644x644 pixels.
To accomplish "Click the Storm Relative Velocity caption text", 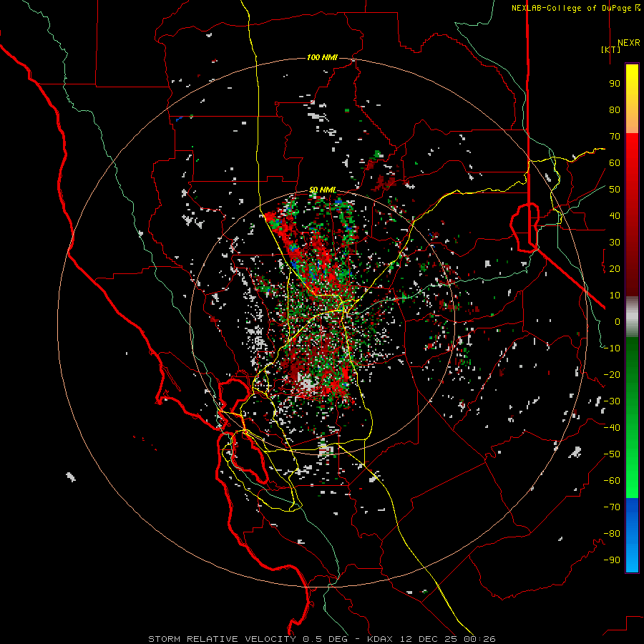I will (321, 639).
